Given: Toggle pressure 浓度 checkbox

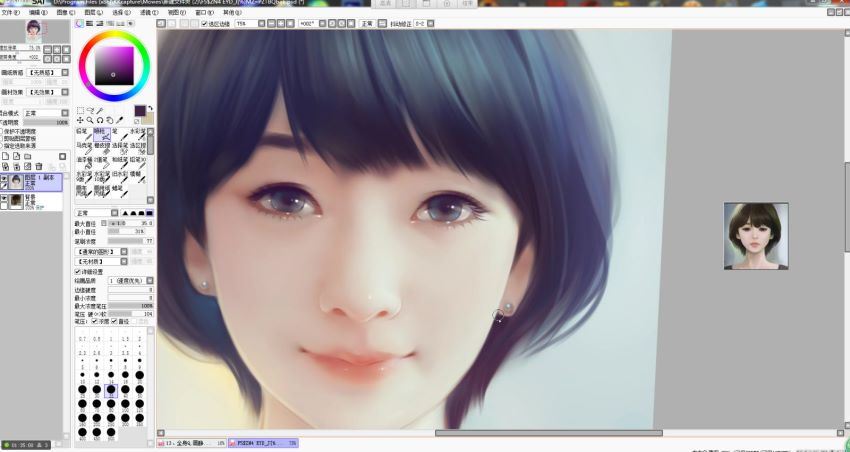Looking at the screenshot, I should 94,321.
